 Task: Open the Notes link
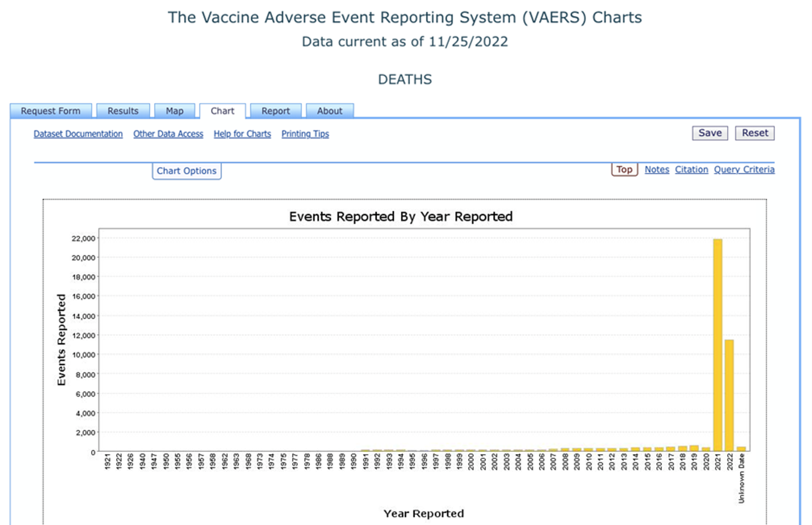pyautogui.click(x=657, y=169)
